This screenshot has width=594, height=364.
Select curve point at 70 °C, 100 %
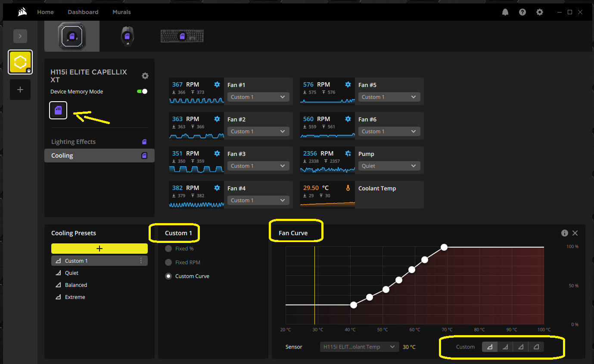pyautogui.click(x=444, y=247)
